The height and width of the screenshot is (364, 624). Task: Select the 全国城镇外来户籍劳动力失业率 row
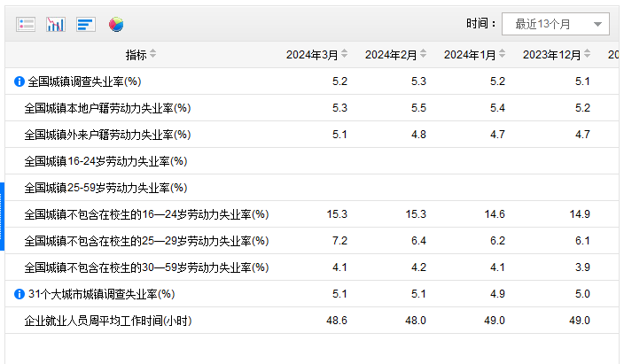click(x=107, y=135)
